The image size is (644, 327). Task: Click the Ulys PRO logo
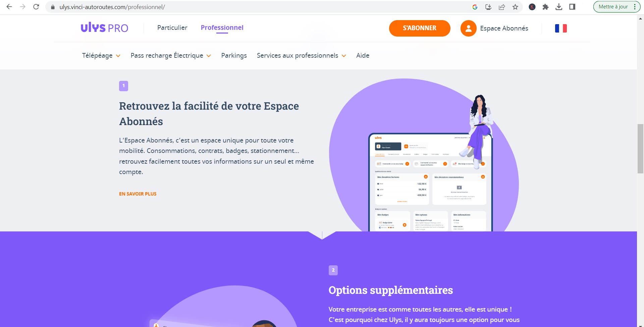click(104, 28)
